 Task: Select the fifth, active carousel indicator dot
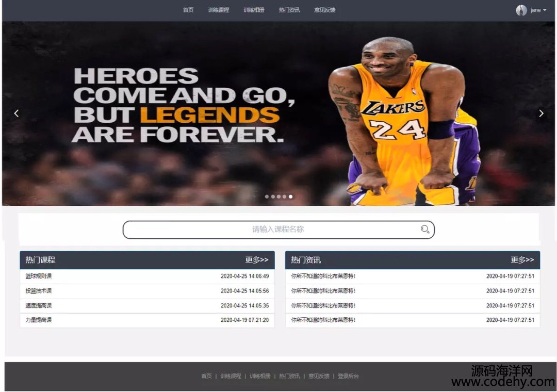(290, 197)
